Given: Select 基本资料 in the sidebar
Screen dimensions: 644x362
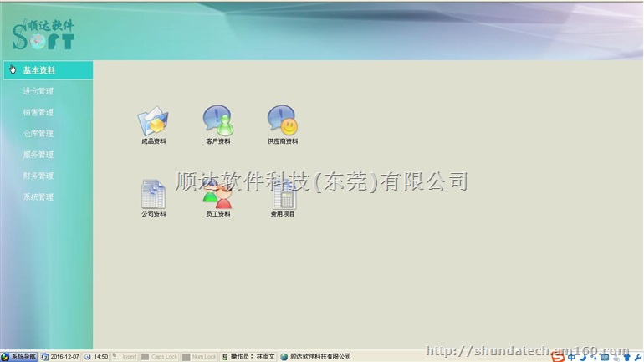Looking at the screenshot, I should tap(39, 70).
